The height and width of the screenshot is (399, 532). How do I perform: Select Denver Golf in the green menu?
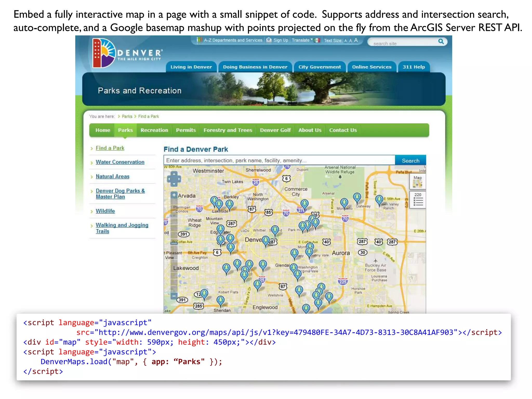275,130
